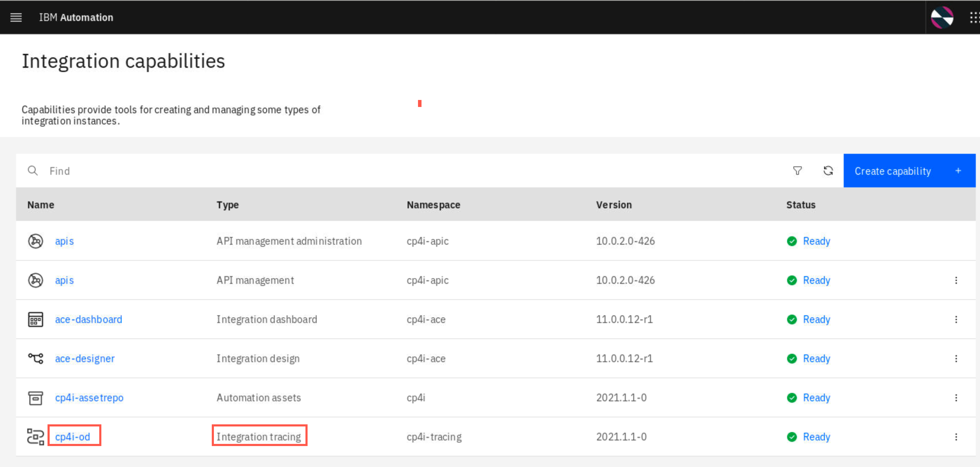Open overflow menu for ace-dashboard row

tap(956, 319)
